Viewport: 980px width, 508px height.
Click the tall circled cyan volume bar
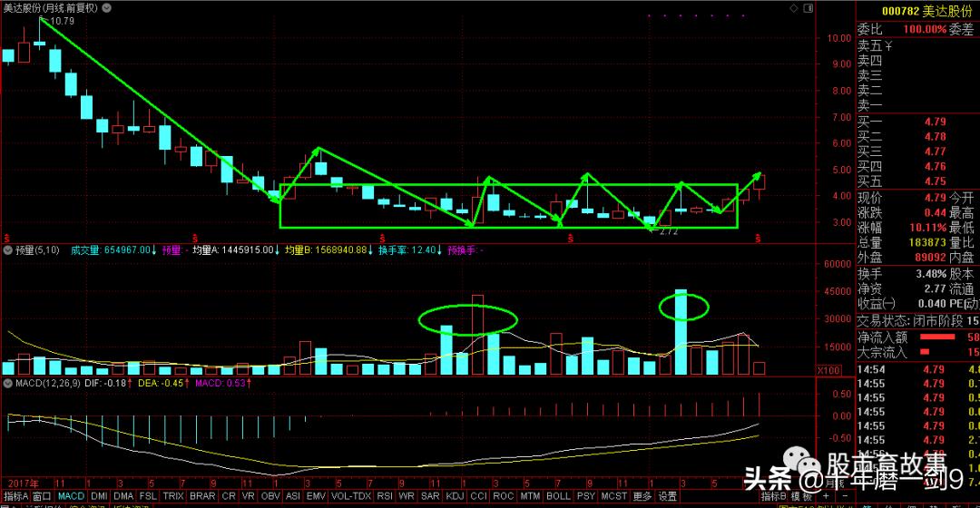pyautogui.click(x=681, y=332)
